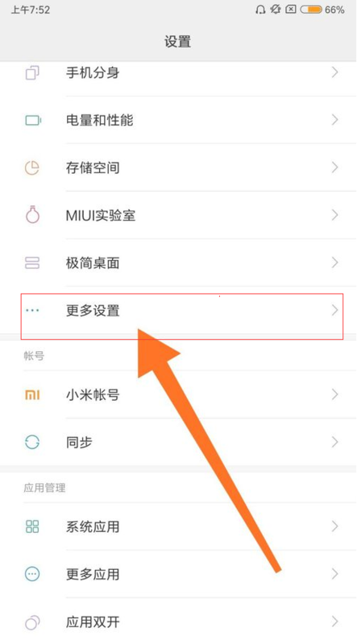Viewport: 357px width, 644px height.
Task: Tap the circular sync icon for 同步
Action: pos(32,442)
